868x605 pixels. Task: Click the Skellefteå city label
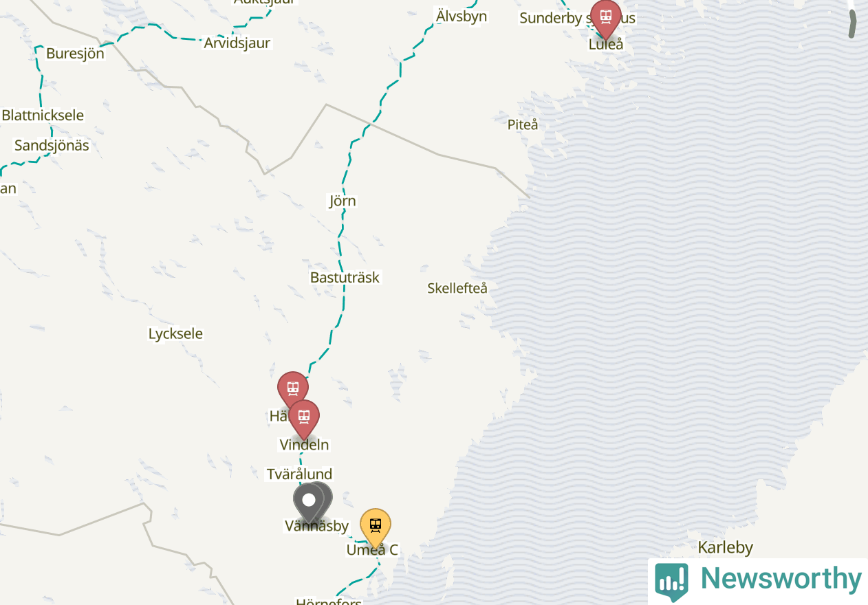(x=457, y=288)
